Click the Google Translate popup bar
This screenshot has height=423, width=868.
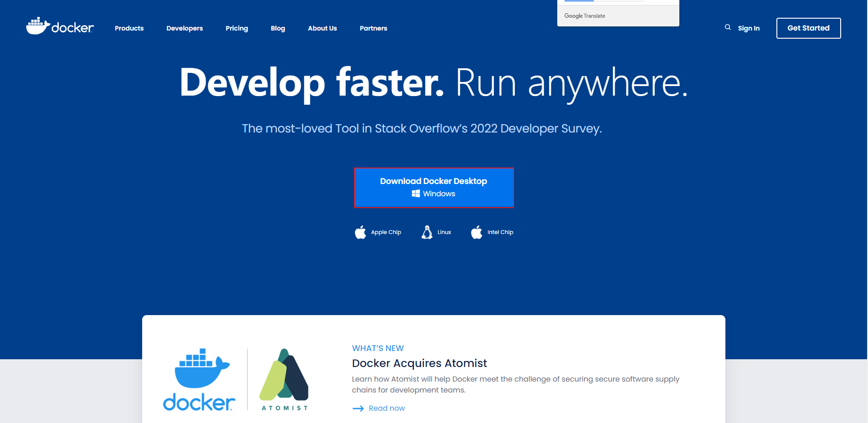click(x=618, y=15)
